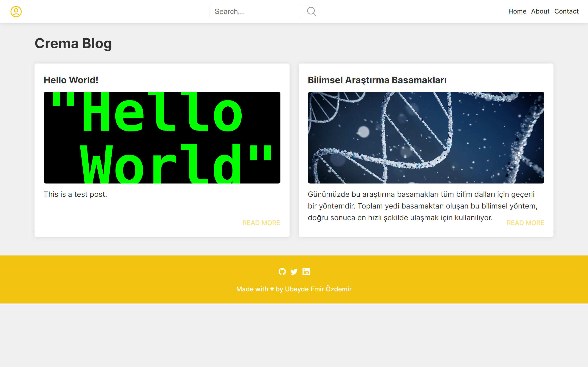Open the Contact nav link
The width and height of the screenshot is (588, 367).
pos(566,11)
